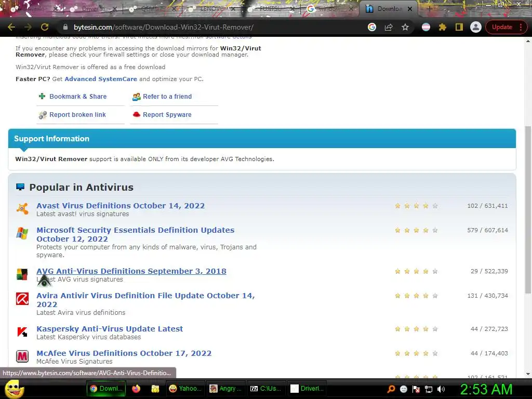
Task: Click the AVG colored square icon
Action: pos(22,274)
